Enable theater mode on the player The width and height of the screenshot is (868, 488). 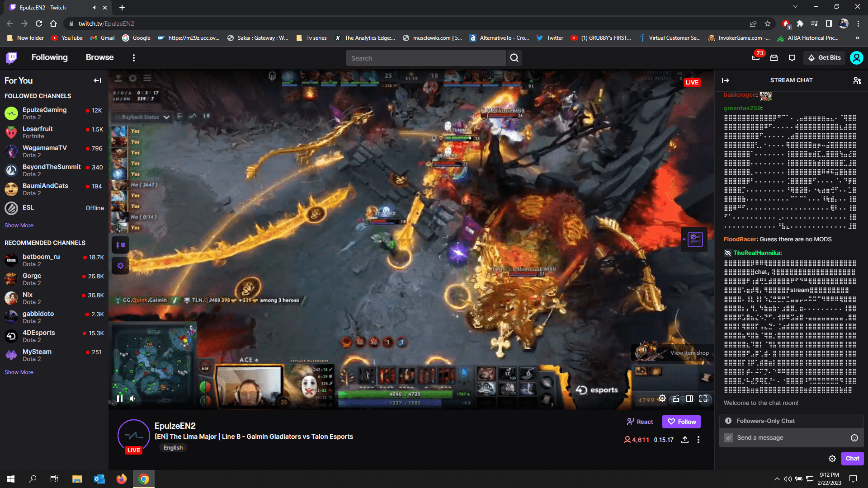689,399
